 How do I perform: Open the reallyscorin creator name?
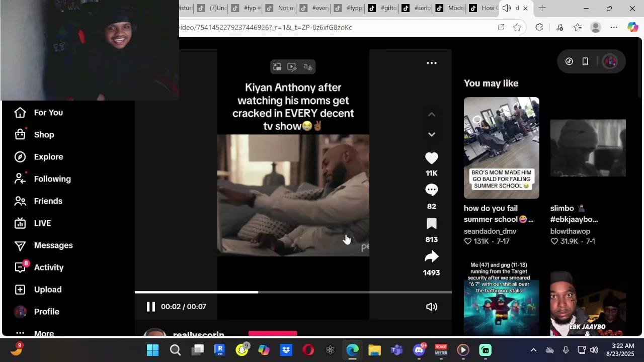point(199,334)
